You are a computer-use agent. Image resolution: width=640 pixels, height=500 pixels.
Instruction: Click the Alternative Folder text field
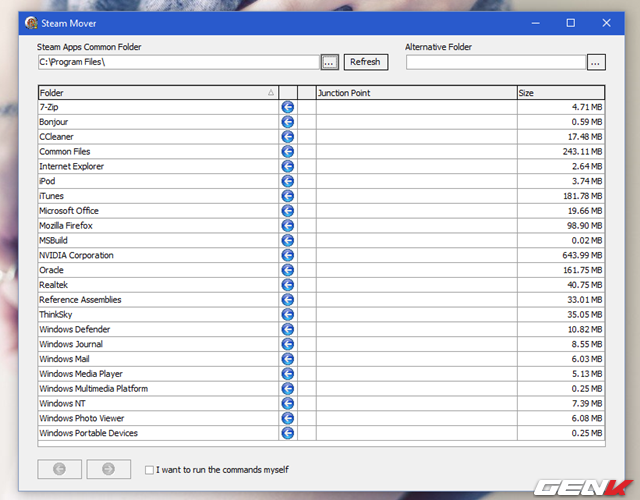point(495,62)
